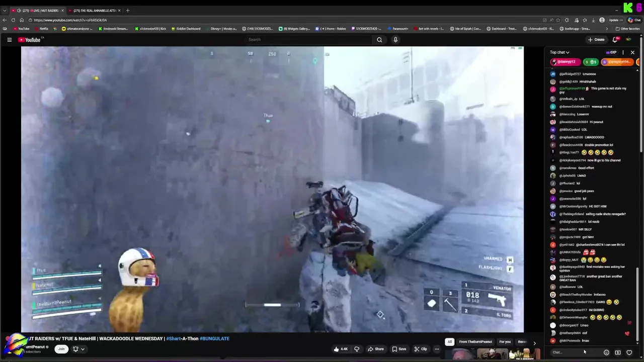Click the #Shart hashtag link

point(173,338)
